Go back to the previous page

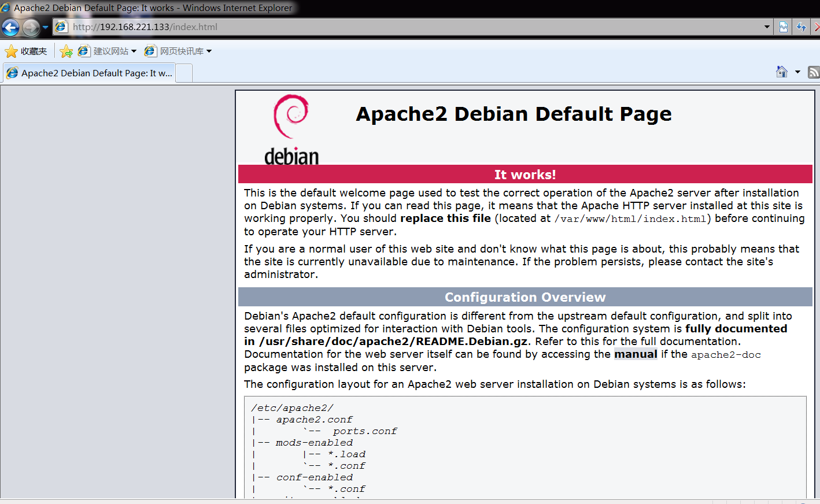coord(10,27)
